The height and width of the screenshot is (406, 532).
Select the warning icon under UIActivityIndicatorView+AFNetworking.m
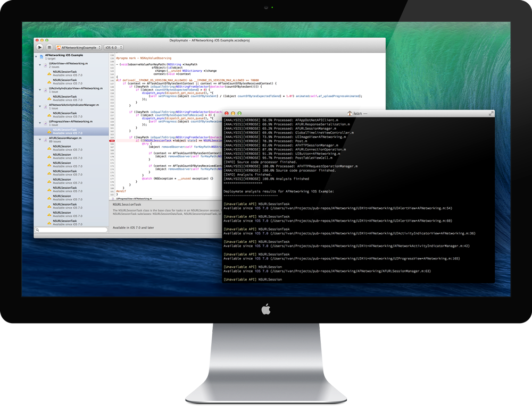(49, 98)
